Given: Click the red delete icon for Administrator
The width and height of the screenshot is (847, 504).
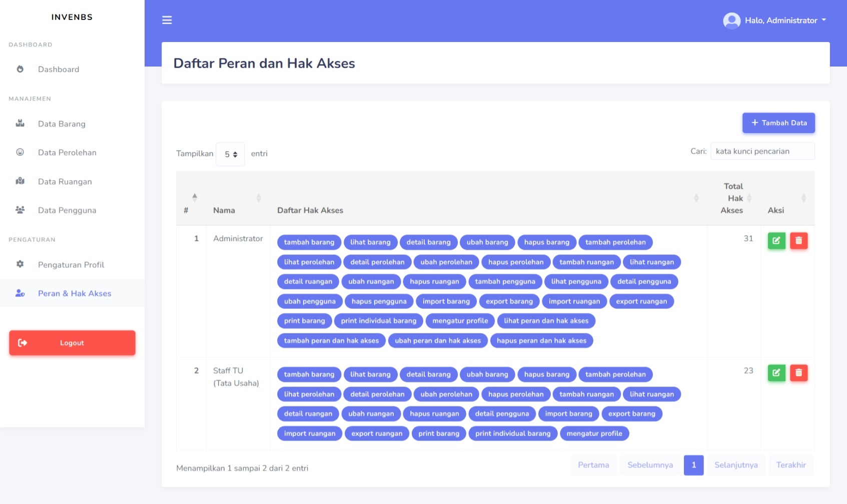Looking at the screenshot, I should pos(798,240).
